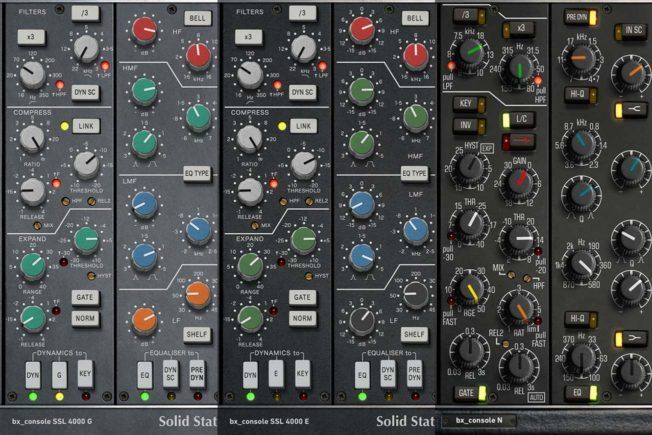Click the compressor RATIO knob on SSL 4000 G
The image size is (652, 435).
point(32,138)
